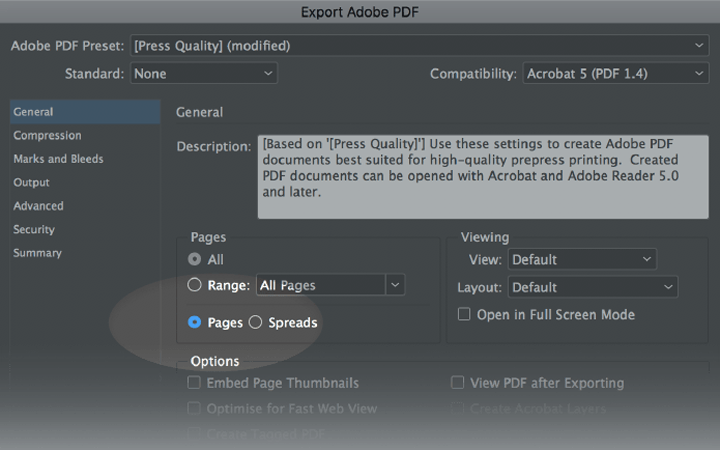Screen dimensions: 720x450
Task: Select the General category in sidebar
Action: [x=34, y=112]
